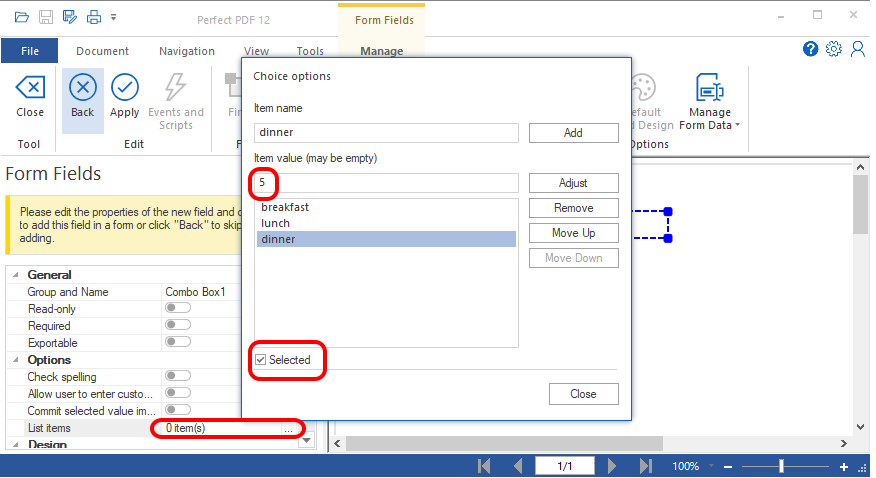Click the user account icon

point(857,49)
